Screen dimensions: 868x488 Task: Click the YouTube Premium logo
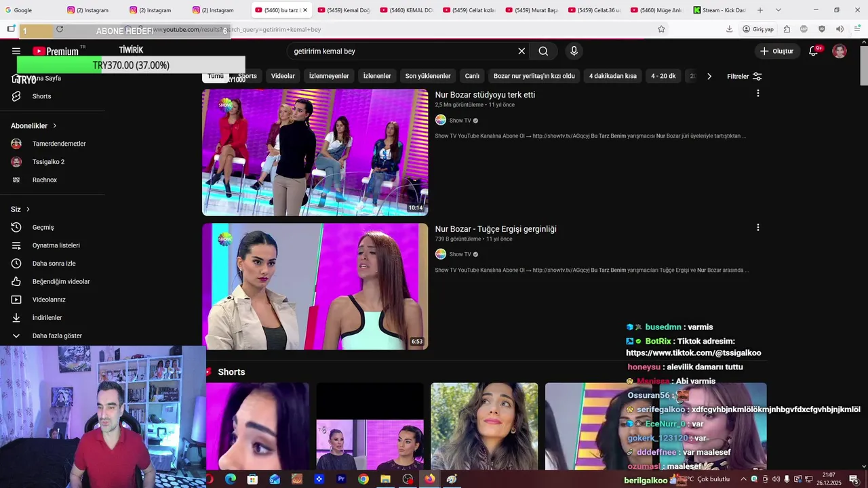(56, 51)
